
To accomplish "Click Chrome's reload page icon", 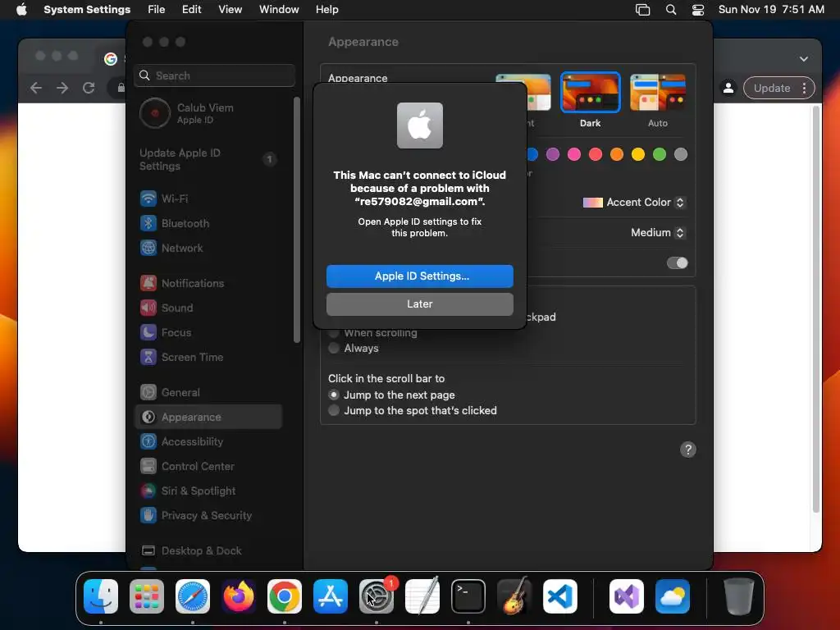I will pos(89,88).
